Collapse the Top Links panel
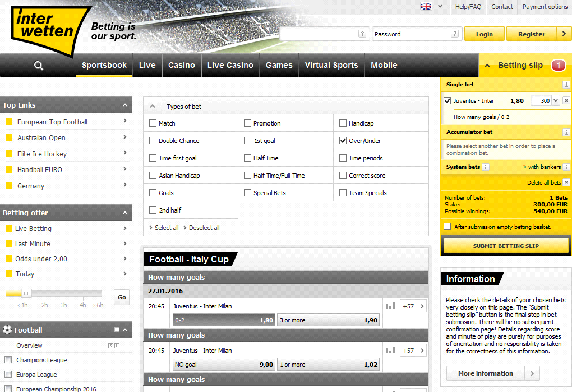This screenshot has height=392, width=572. pos(125,105)
